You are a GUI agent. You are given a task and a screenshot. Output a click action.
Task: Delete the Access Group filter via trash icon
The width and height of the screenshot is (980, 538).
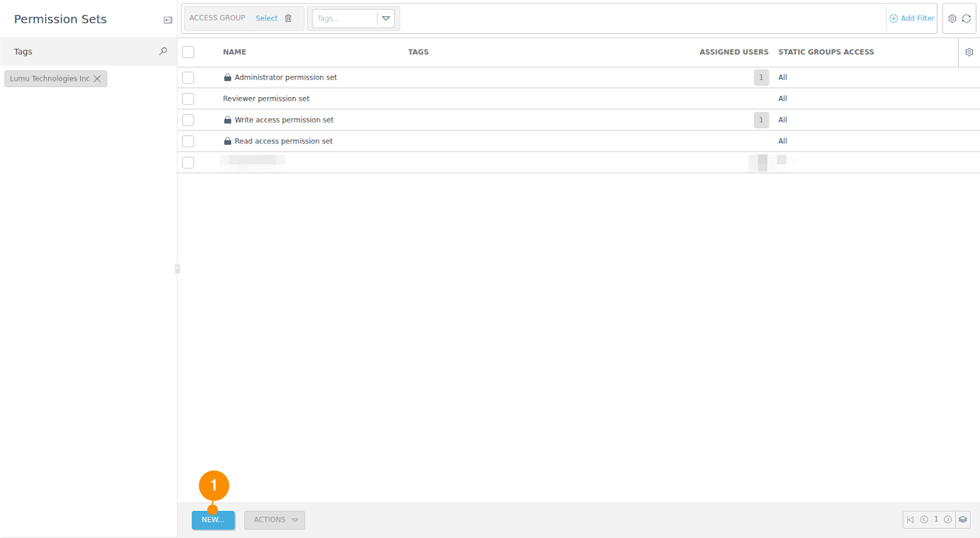(x=288, y=18)
